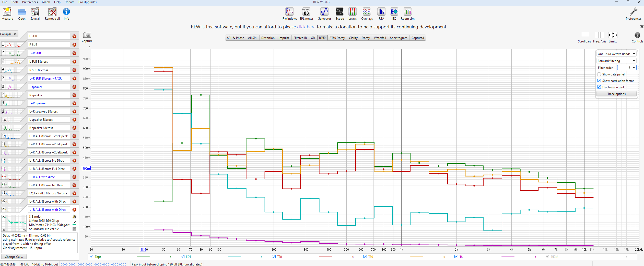Open the RTA analyzer window
Screen dimensions: 644x266
click(381, 14)
